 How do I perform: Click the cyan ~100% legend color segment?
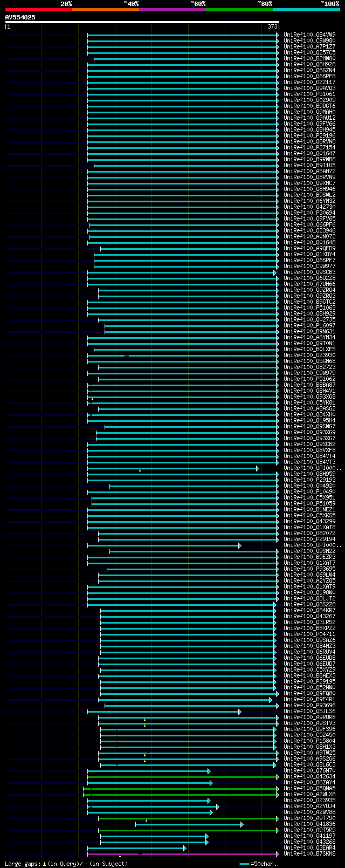(x=306, y=10)
